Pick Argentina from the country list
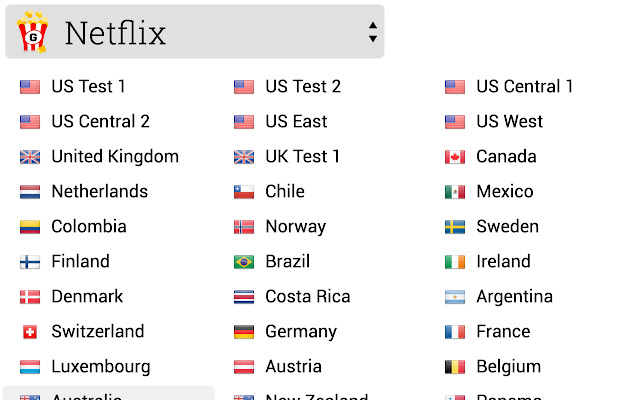The width and height of the screenshot is (640, 400). pyautogui.click(x=514, y=297)
